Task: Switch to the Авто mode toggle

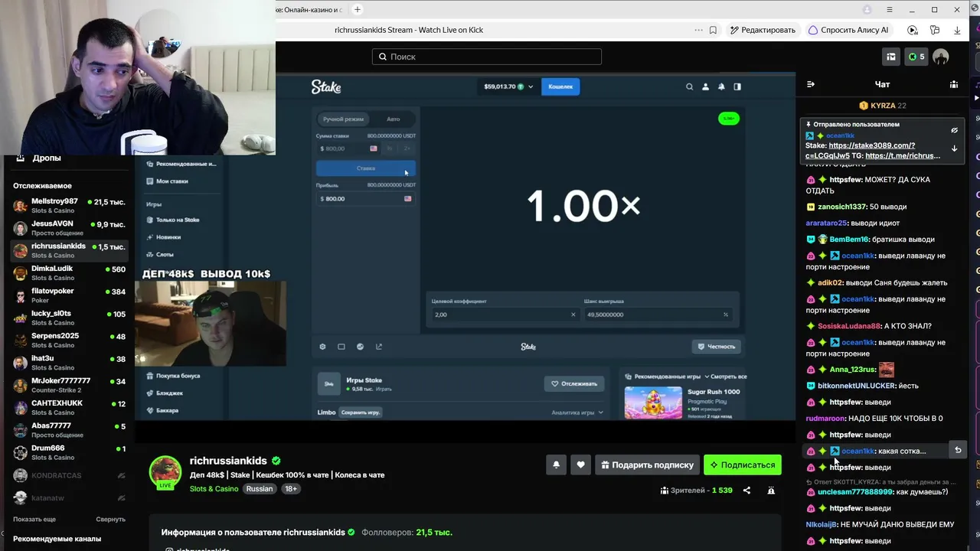Action: tap(393, 119)
